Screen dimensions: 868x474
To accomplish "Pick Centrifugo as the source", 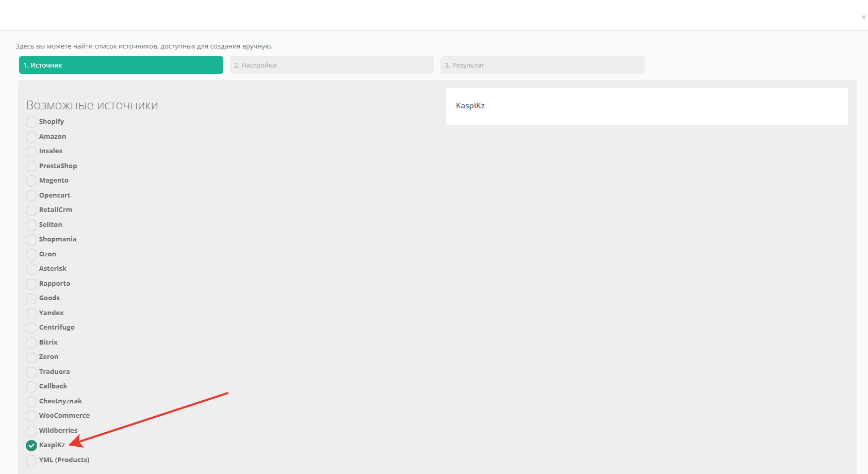I will click(x=31, y=328).
